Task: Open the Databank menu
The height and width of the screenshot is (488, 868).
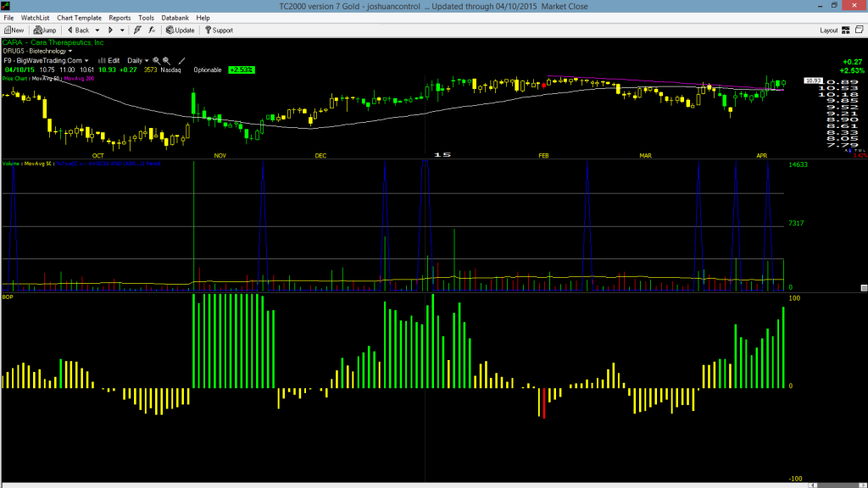Action: pos(175,18)
